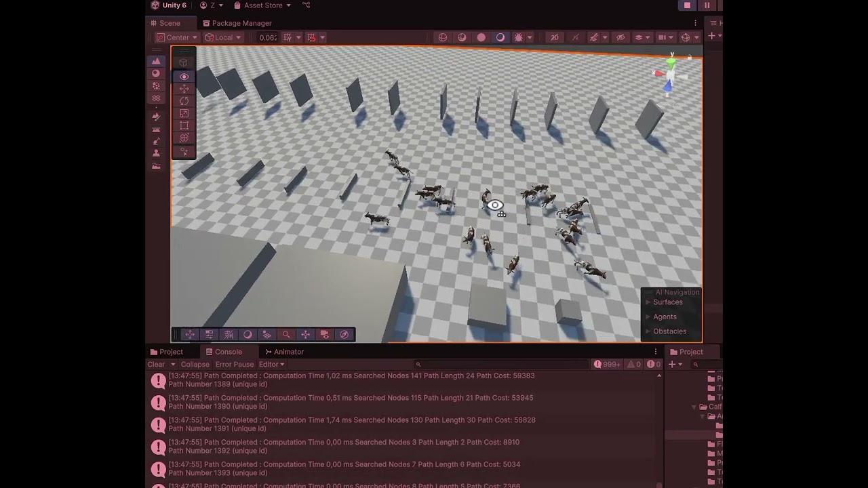Toggle the 999+ info messages filter

coord(607,364)
